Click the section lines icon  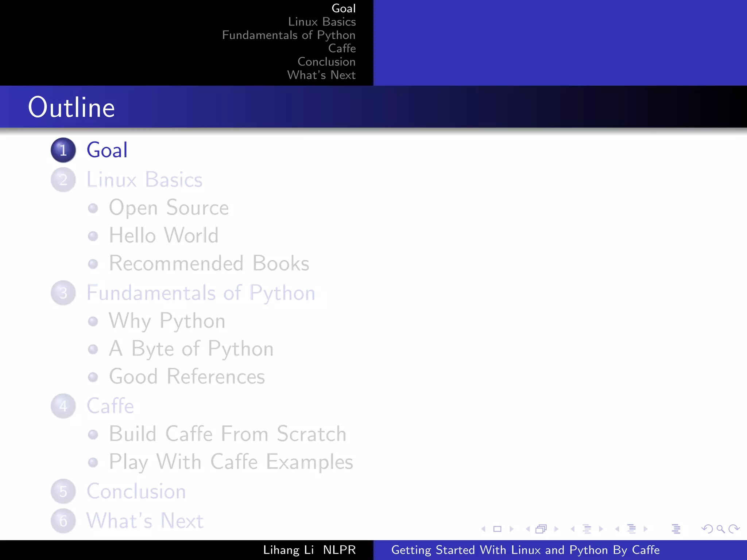(x=631, y=529)
